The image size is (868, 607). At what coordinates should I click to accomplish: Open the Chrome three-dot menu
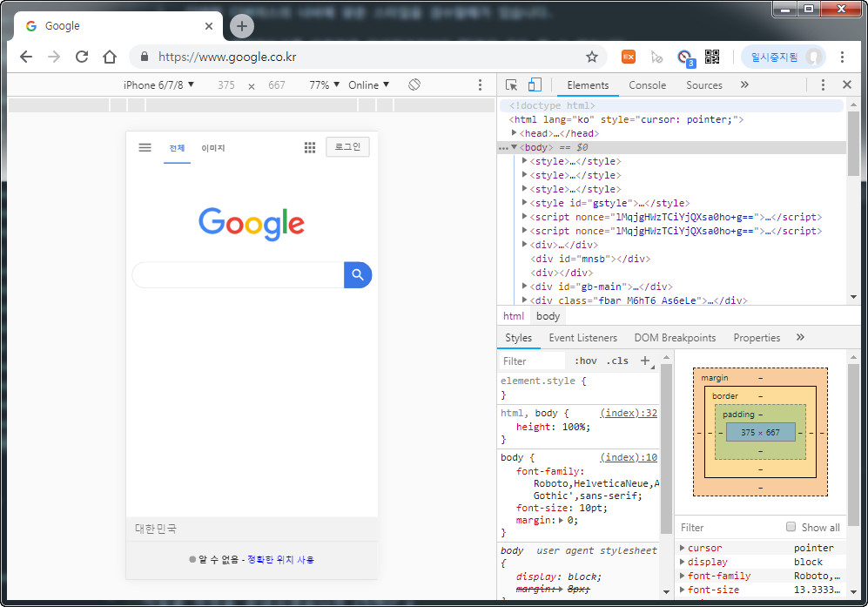point(842,57)
